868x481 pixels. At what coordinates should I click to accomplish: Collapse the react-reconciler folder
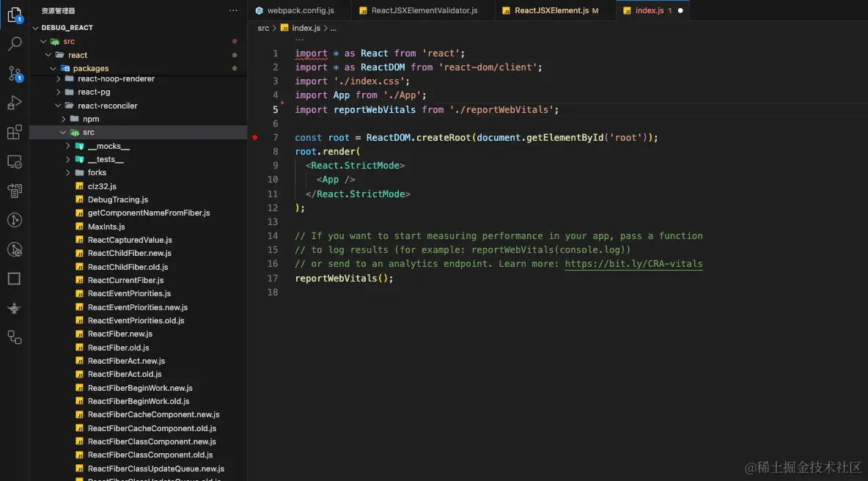tap(107, 106)
